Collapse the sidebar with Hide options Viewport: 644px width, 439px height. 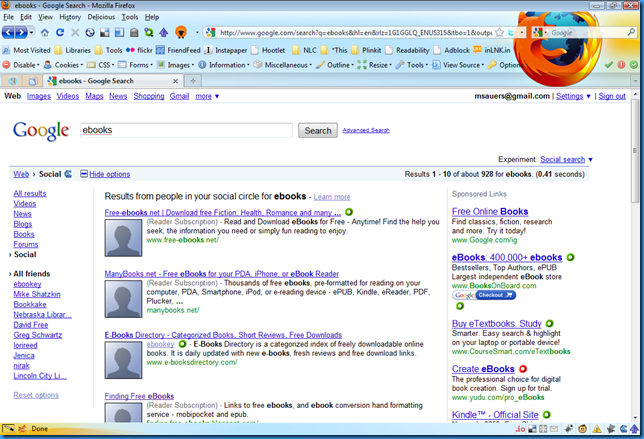pyautogui.click(x=105, y=174)
